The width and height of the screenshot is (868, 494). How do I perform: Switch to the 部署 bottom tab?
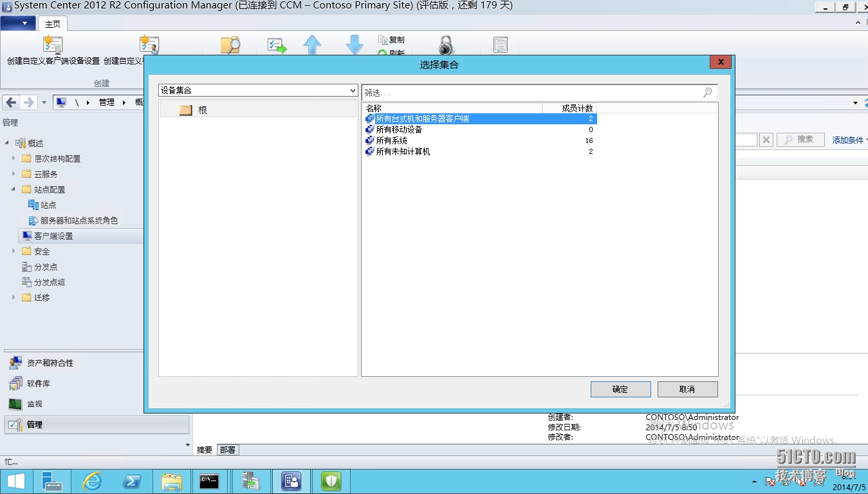[228, 450]
